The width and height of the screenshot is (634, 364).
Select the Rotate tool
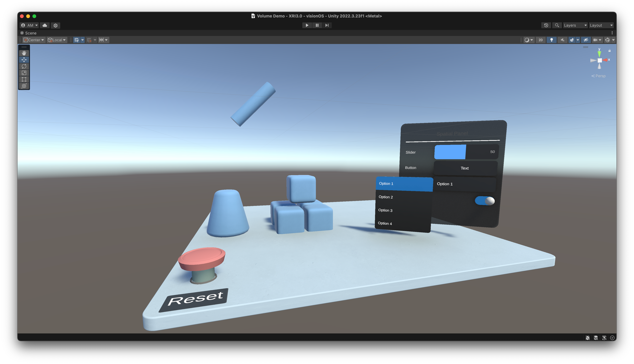[x=24, y=66]
